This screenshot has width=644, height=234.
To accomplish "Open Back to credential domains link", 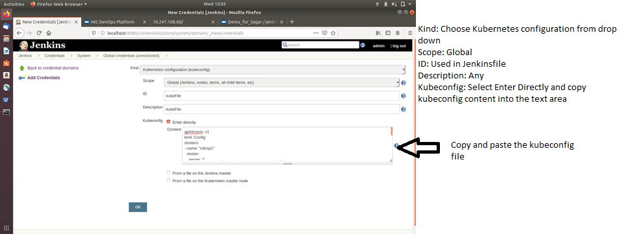I will click(x=52, y=68).
